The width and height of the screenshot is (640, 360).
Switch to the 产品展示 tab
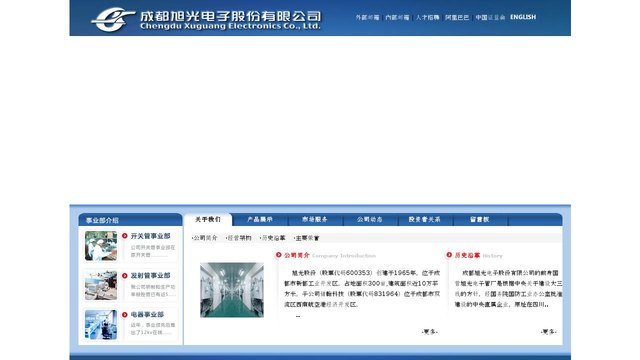coord(260,220)
